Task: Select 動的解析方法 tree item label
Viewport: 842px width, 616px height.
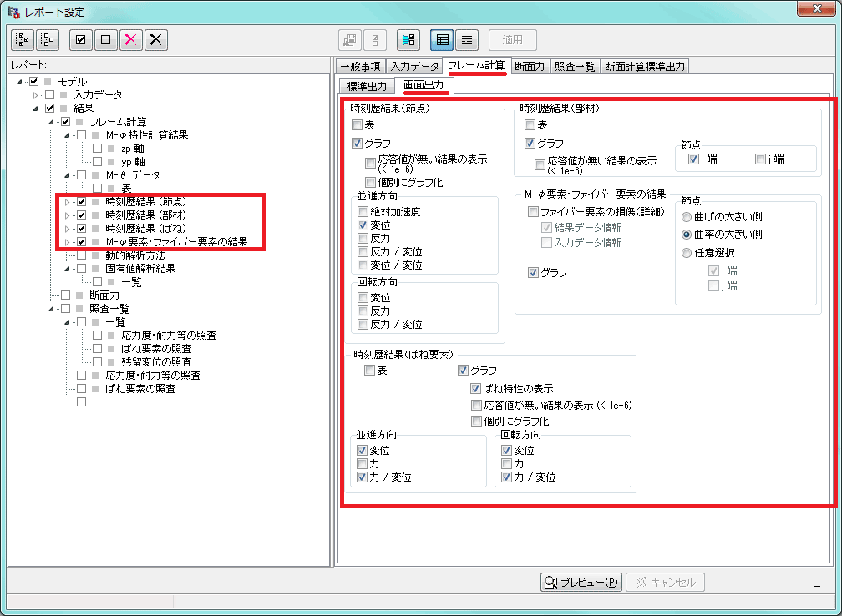Action: (x=135, y=255)
